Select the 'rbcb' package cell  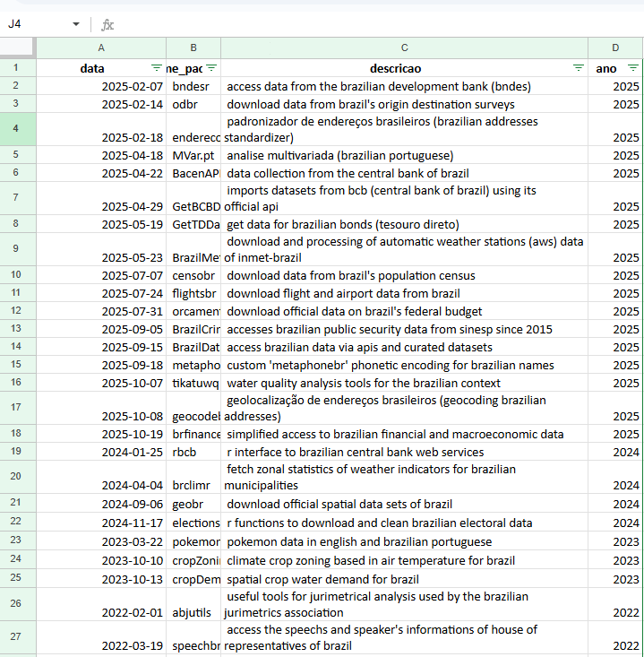pyautogui.click(x=193, y=452)
